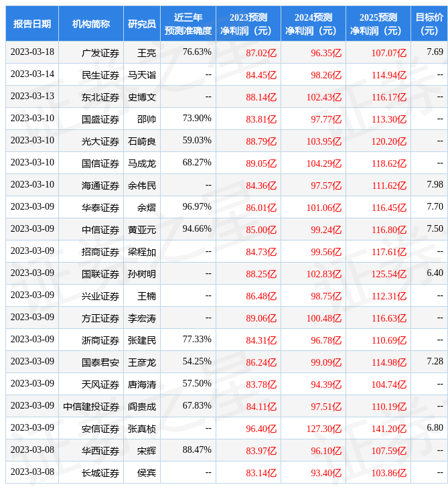Screen dimensions: 448x489
Task: Click the 报告日期 column header
Action: coord(32,23)
